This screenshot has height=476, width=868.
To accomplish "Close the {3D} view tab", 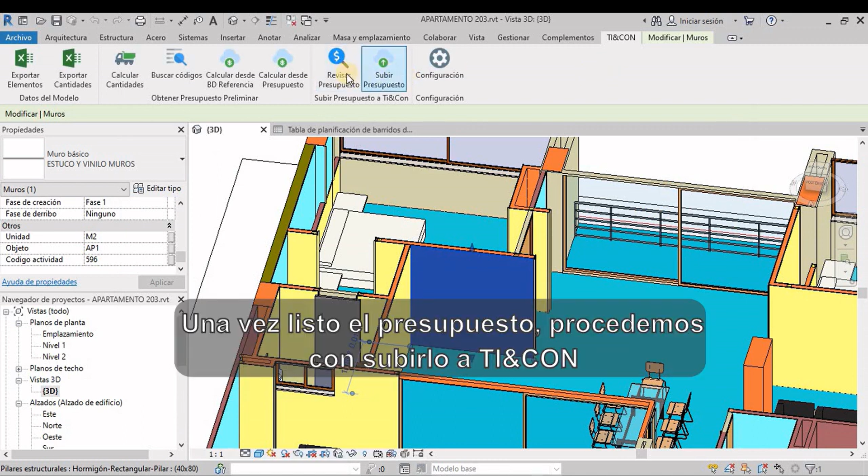I will 264,130.
